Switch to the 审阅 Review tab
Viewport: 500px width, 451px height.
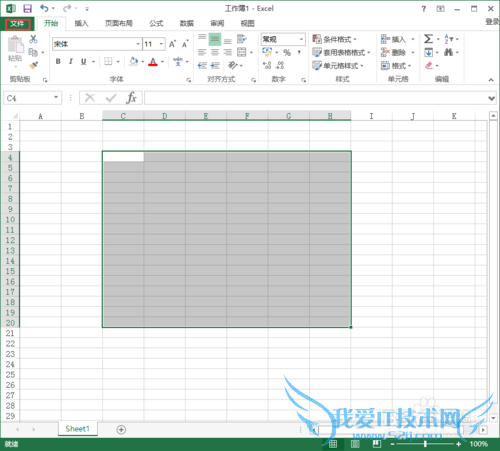(217, 23)
